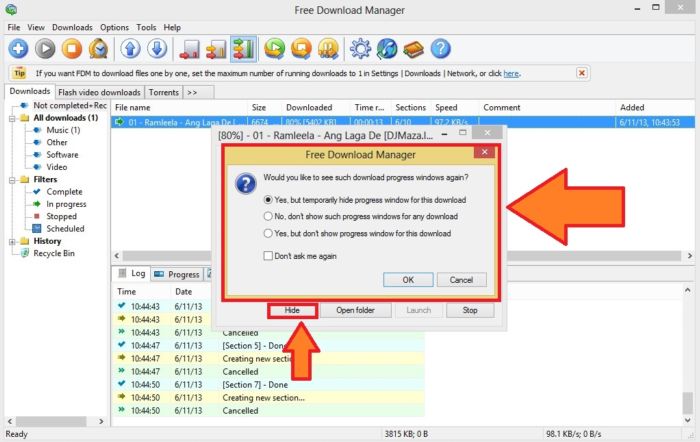700x442 pixels.
Task: Click the orange stop all downloads icon
Action: (301, 49)
